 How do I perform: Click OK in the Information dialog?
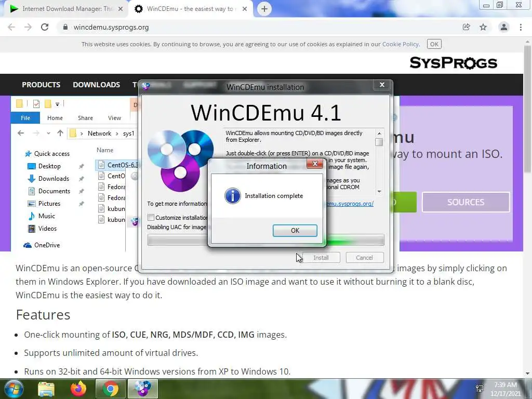click(295, 230)
